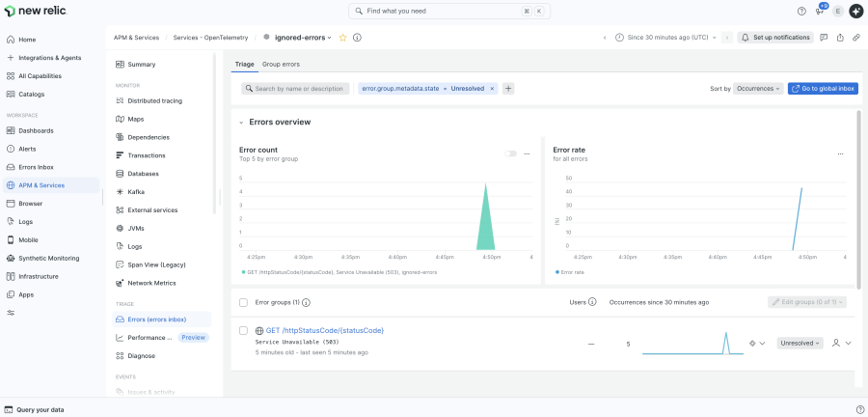Open the Unresolved status dropdown in row
This screenshot has width=868, height=417.
point(800,344)
